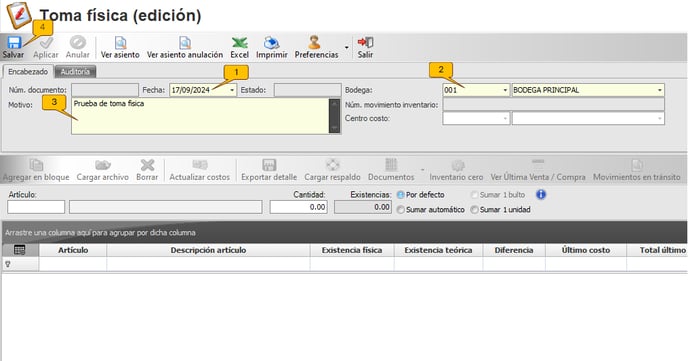Open Ver asiento anulación icon
Screen dimensions: 688x361
185,43
